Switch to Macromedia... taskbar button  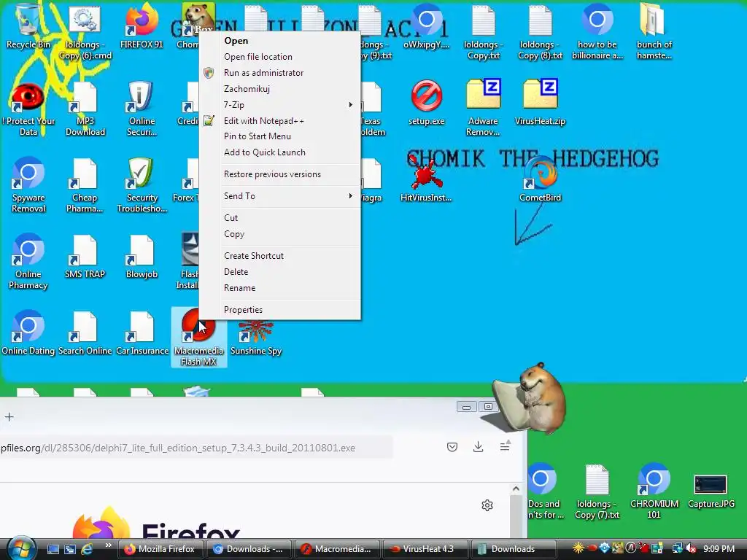tap(337, 549)
